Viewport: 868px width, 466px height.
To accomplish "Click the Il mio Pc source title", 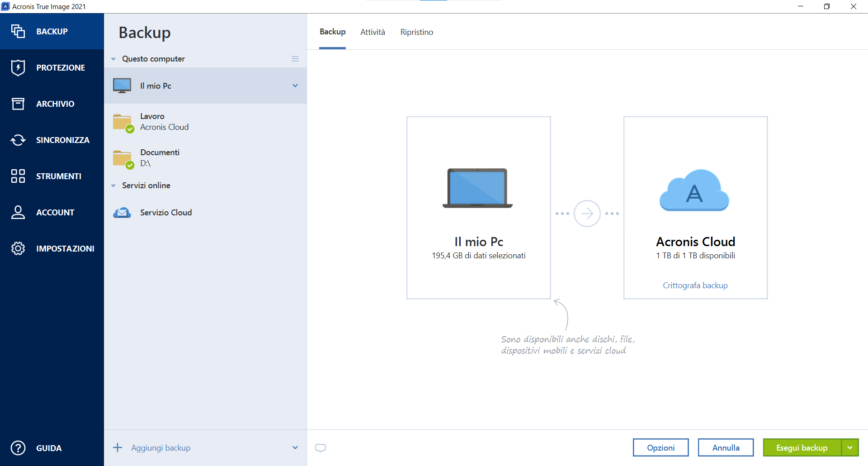I will click(479, 242).
